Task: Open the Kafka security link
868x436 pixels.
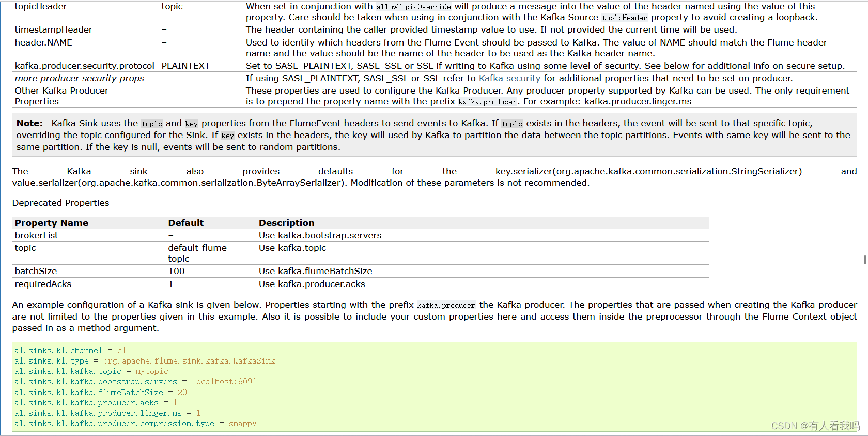Action: click(x=509, y=78)
